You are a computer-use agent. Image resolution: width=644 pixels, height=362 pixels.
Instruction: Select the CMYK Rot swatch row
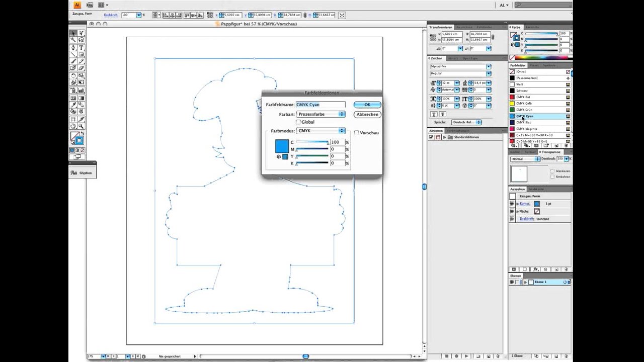(x=540, y=97)
